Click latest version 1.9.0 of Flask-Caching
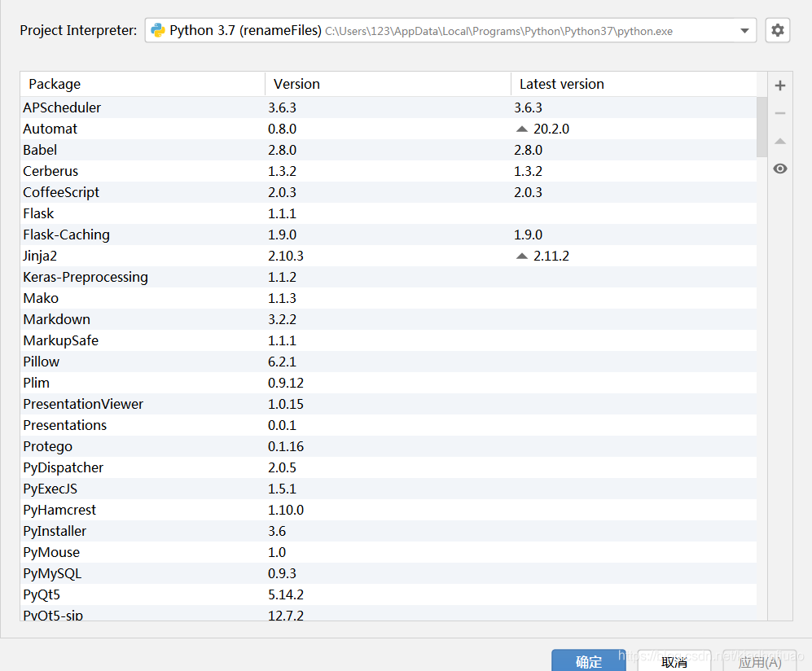The height and width of the screenshot is (671, 812). [529, 235]
